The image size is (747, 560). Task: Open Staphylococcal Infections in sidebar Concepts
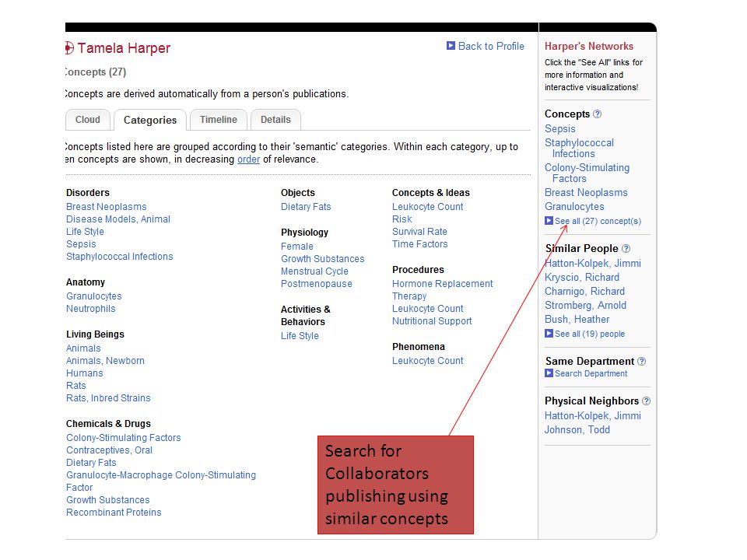pos(579,148)
